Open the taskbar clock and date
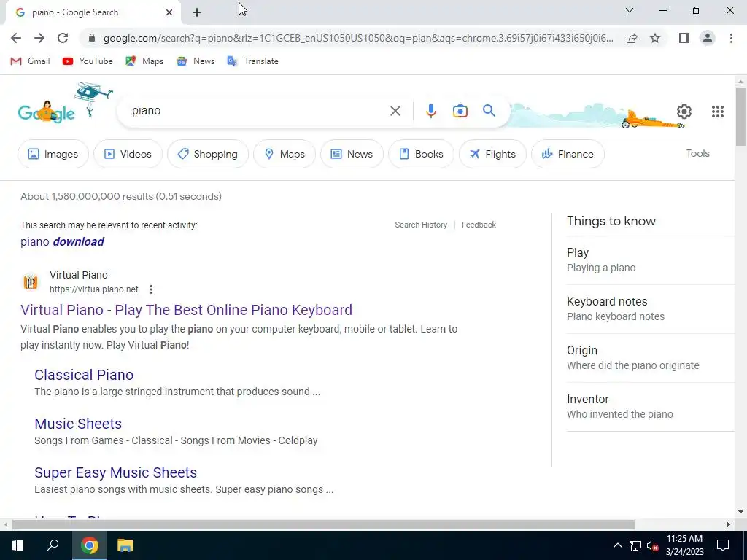 point(684,545)
